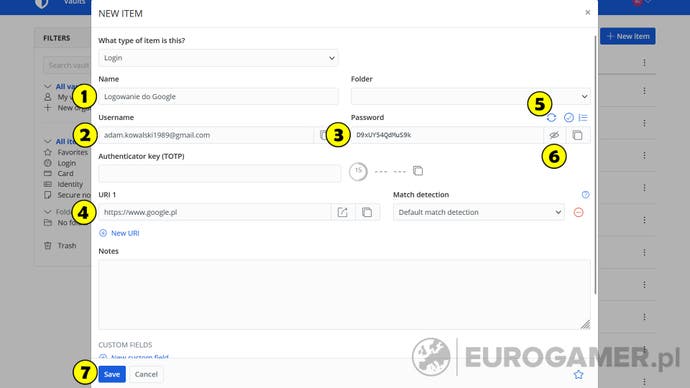Toggle password visibility with the eye icon
The height and width of the screenshot is (388, 690).
554,135
